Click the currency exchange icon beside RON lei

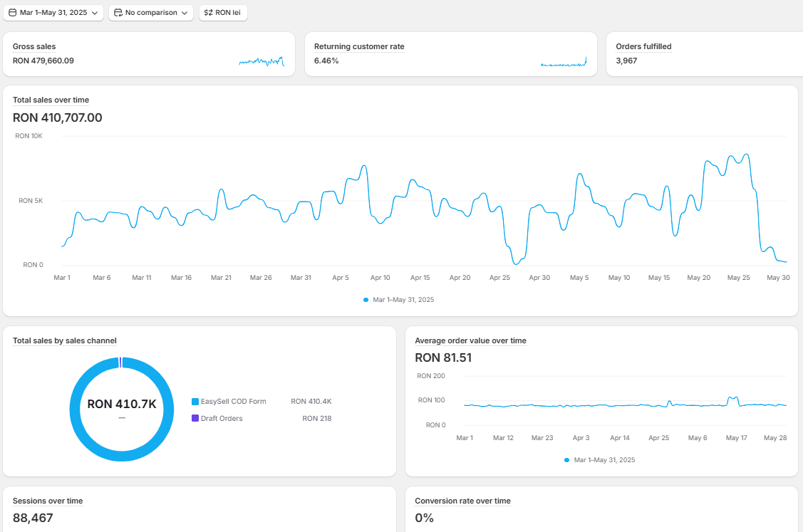[208, 13]
